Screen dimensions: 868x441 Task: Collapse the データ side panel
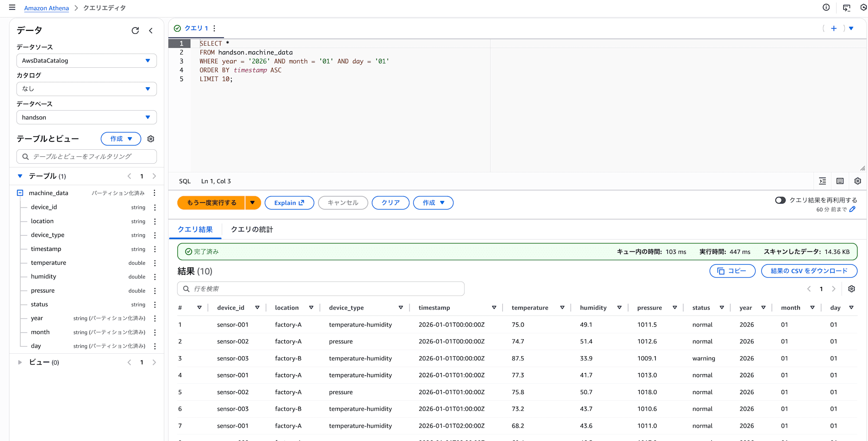[x=151, y=30]
